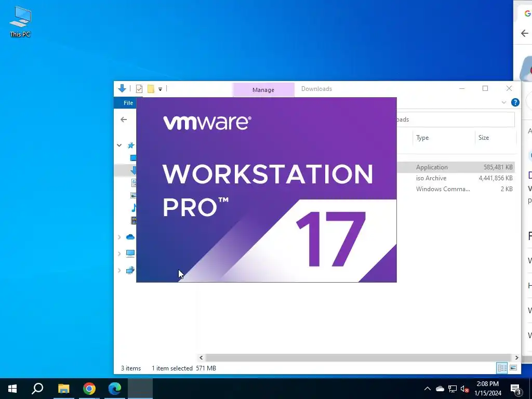The image size is (532, 399).
Task: Click the muted volume tray icon
Action: click(465, 389)
